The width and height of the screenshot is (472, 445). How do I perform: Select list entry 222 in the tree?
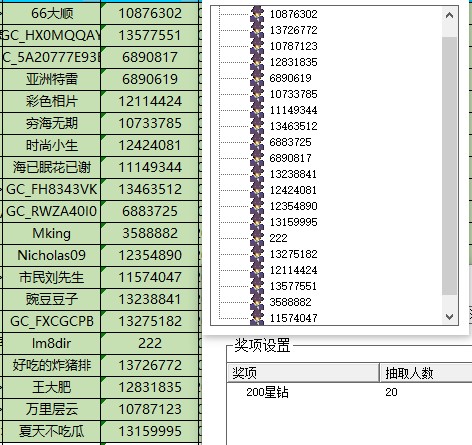point(278,238)
